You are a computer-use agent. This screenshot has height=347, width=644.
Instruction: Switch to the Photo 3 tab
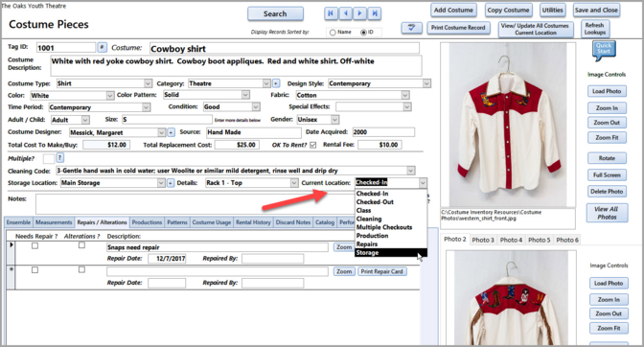(483, 240)
